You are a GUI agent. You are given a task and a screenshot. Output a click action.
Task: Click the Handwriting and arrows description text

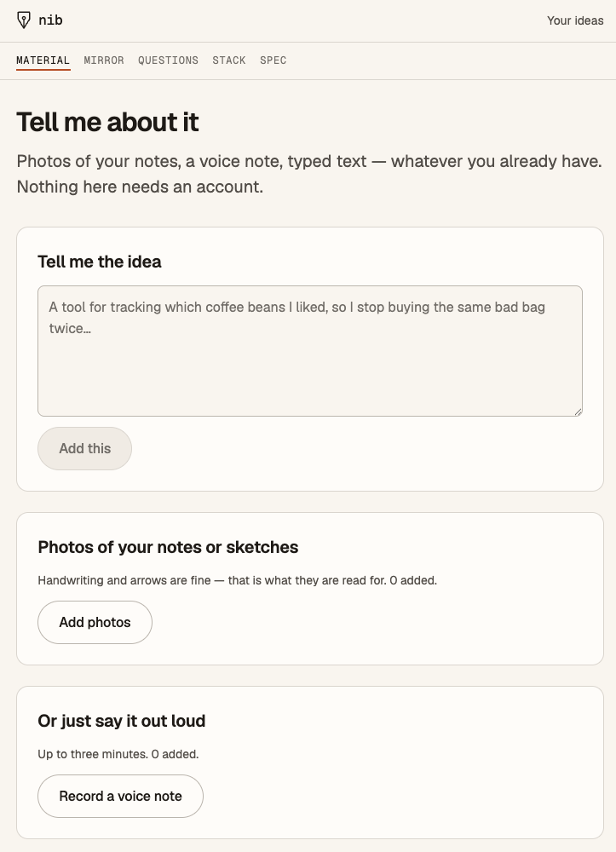click(238, 580)
